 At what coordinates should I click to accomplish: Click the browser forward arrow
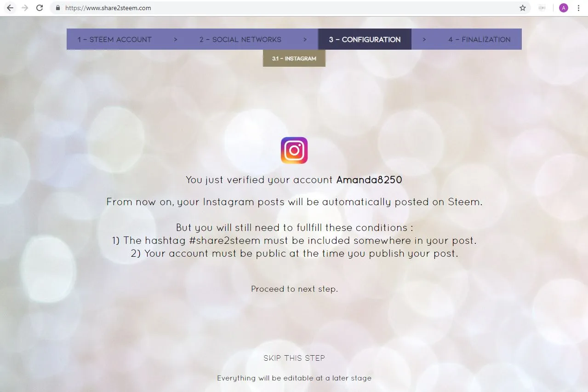[x=25, y=8]
